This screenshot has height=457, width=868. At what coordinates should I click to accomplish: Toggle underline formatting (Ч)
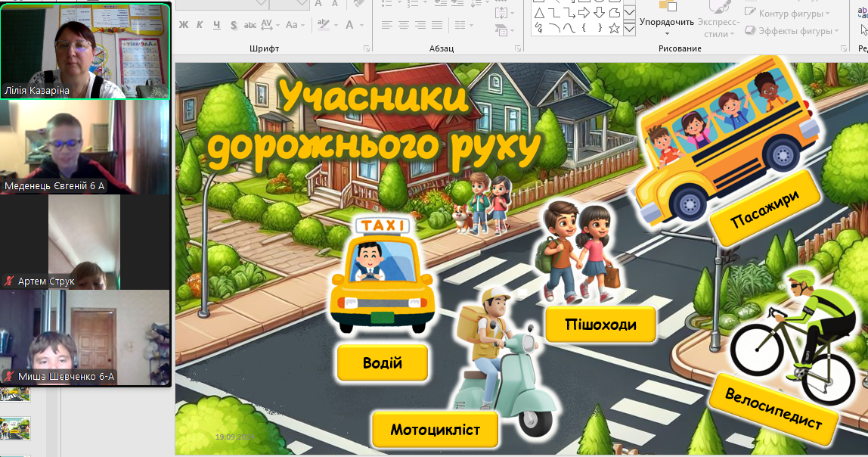(217, 25)
